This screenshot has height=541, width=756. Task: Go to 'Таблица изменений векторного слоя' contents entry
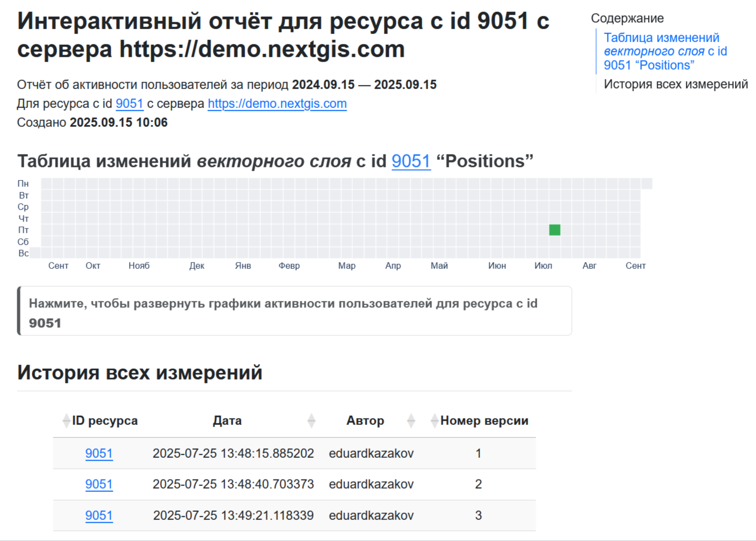(665, 51)
